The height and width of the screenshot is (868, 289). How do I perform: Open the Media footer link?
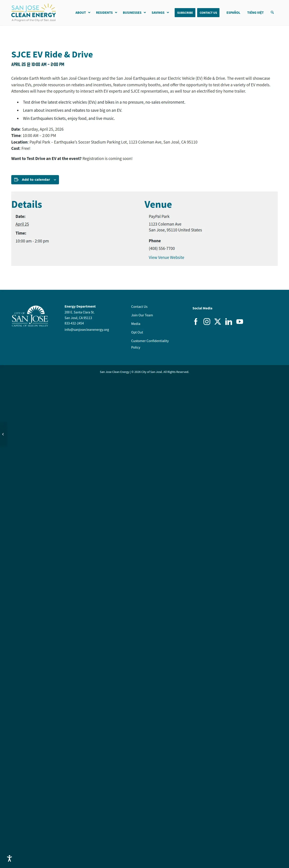[135, 324]
